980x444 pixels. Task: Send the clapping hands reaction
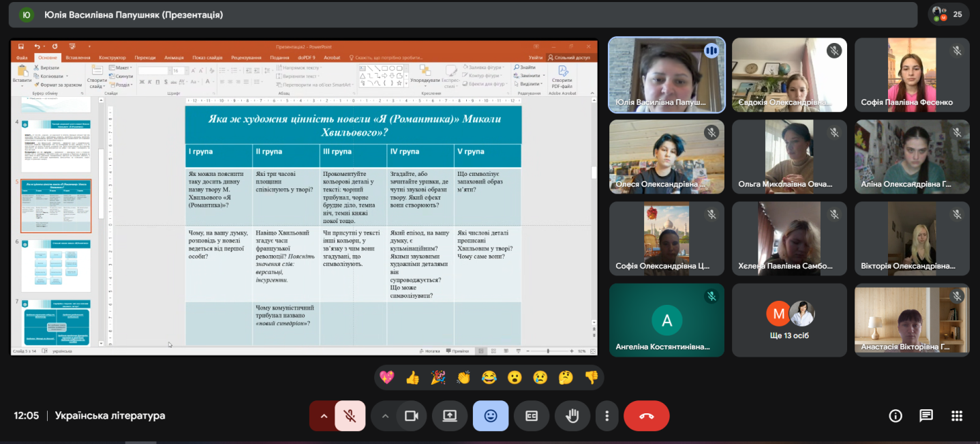tap(463, 377)
